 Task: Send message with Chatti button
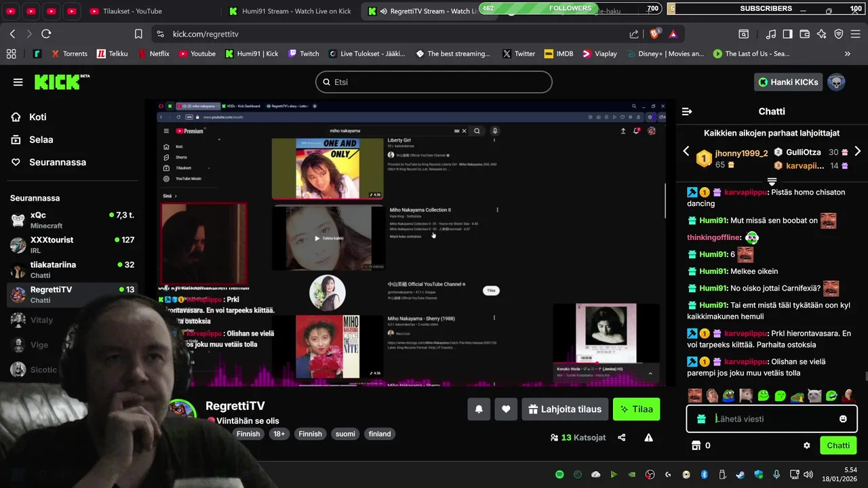coord(838,445)
